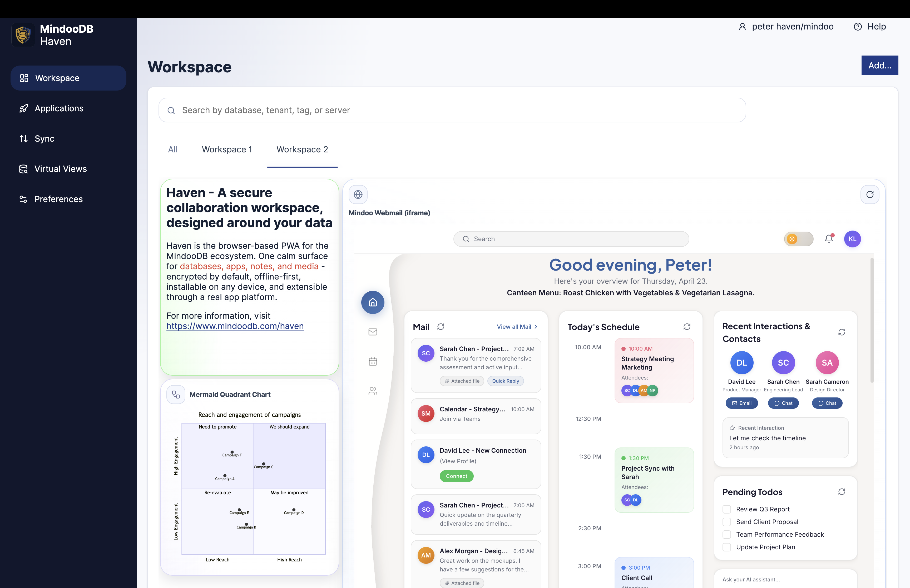
Task: Open the Calendar icon in webmail sidebar
Action: pos(372,361)
